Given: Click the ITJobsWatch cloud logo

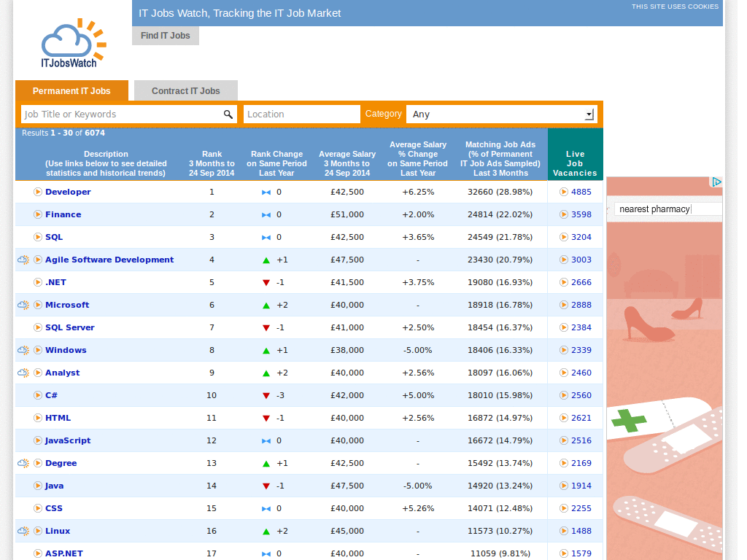Looking at the screenshot, I should coord(74,43).
